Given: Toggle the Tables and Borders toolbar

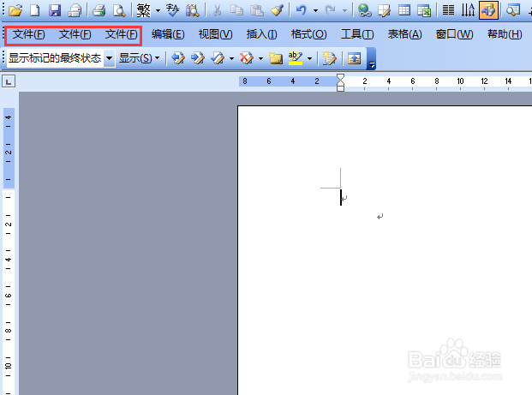Looking at the screenshot, I should coord(384,10).
